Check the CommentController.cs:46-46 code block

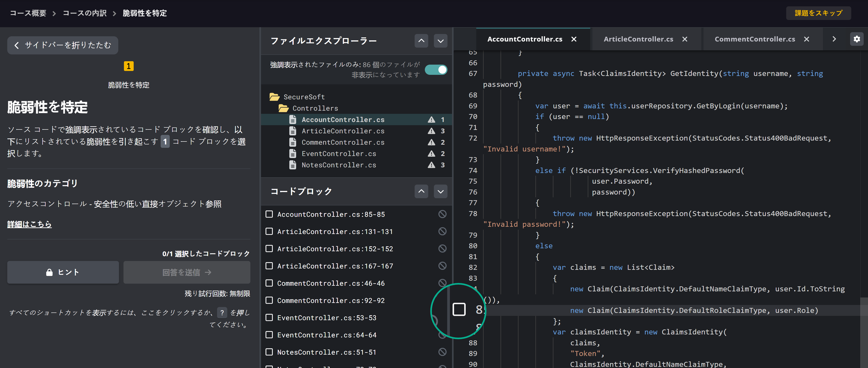coord(269,283)
